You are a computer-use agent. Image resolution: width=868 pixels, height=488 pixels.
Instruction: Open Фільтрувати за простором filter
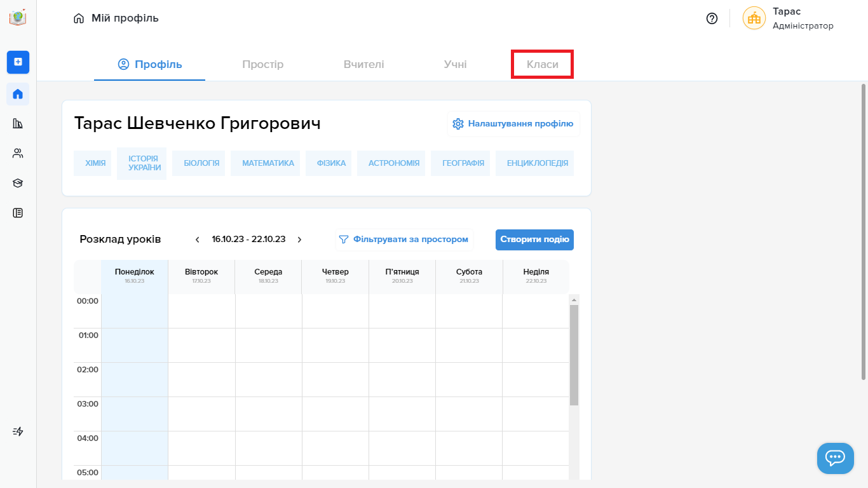(404, 240)
